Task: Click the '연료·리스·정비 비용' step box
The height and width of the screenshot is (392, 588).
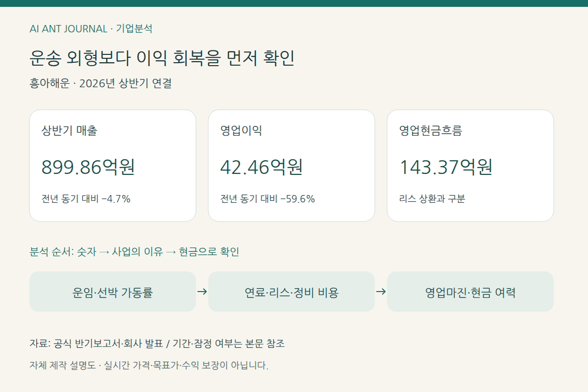Action: pos(292,292)
